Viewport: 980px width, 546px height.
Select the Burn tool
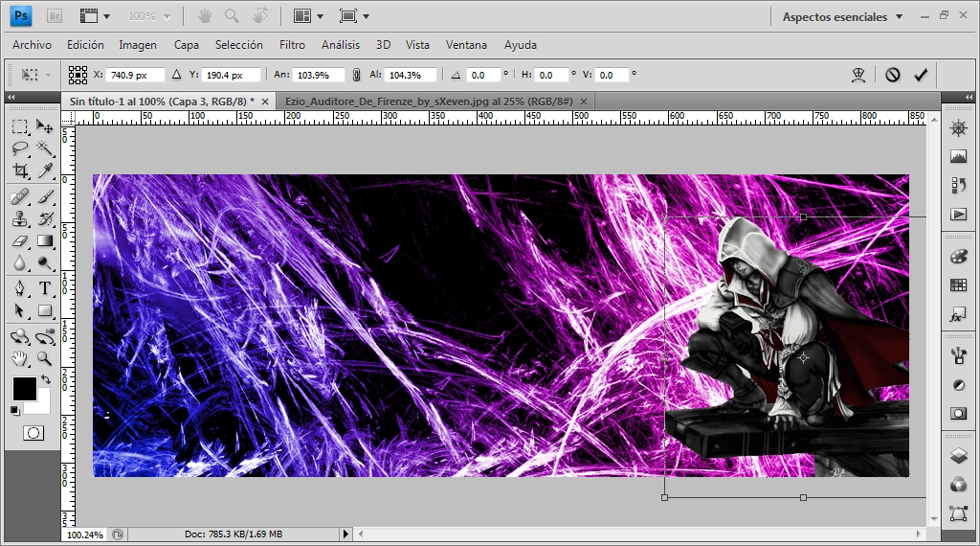pyautogui.click(x=44, y=262)
